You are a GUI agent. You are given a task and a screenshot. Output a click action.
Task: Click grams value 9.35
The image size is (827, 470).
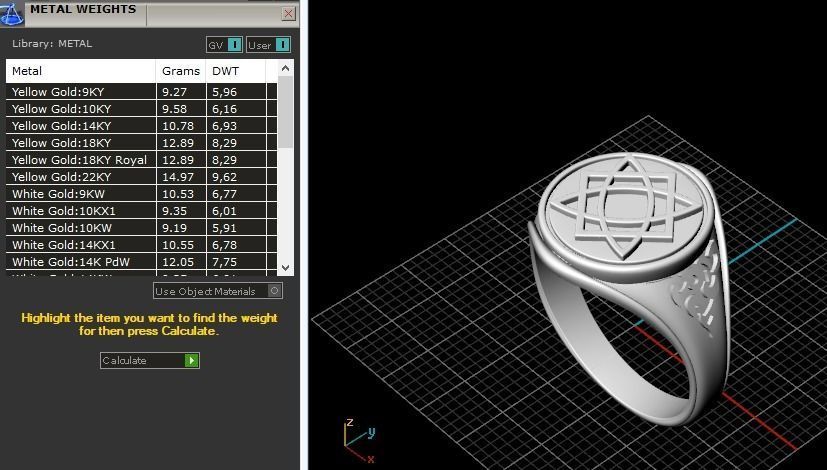(x=175, y=210)
